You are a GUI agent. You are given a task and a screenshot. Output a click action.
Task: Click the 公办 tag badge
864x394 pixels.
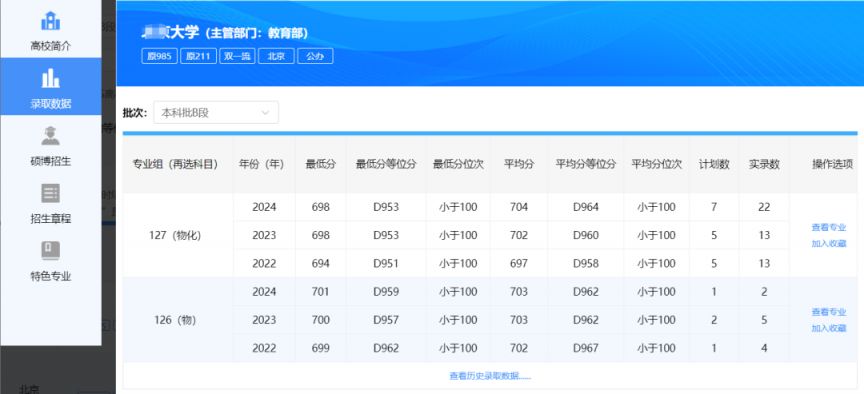coord(315,56)
